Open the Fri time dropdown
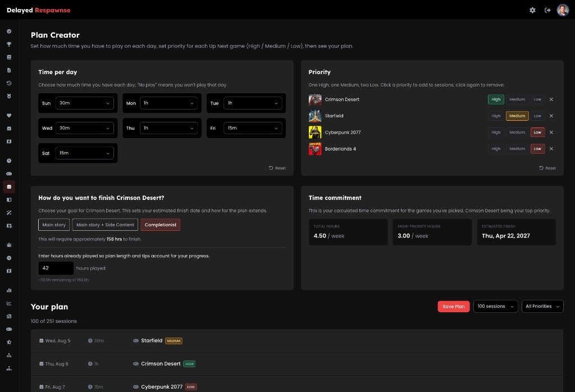 (253, 128)
